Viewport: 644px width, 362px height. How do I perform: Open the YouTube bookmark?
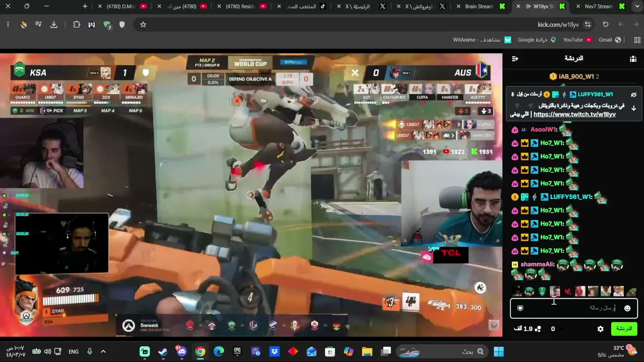click(x=577, y=40)
